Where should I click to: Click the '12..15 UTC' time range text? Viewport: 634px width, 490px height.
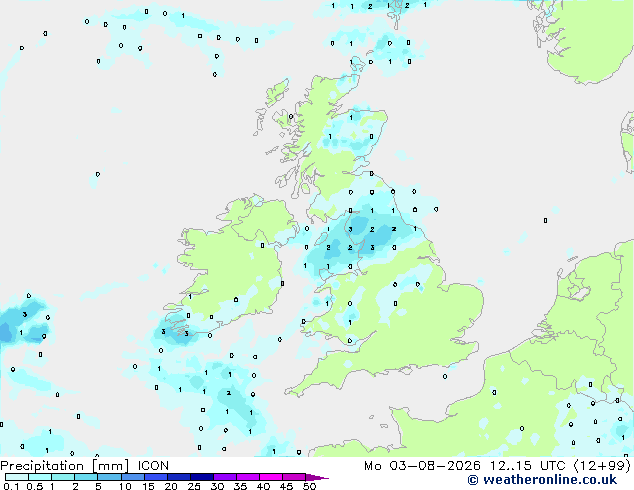pos(527,466)
